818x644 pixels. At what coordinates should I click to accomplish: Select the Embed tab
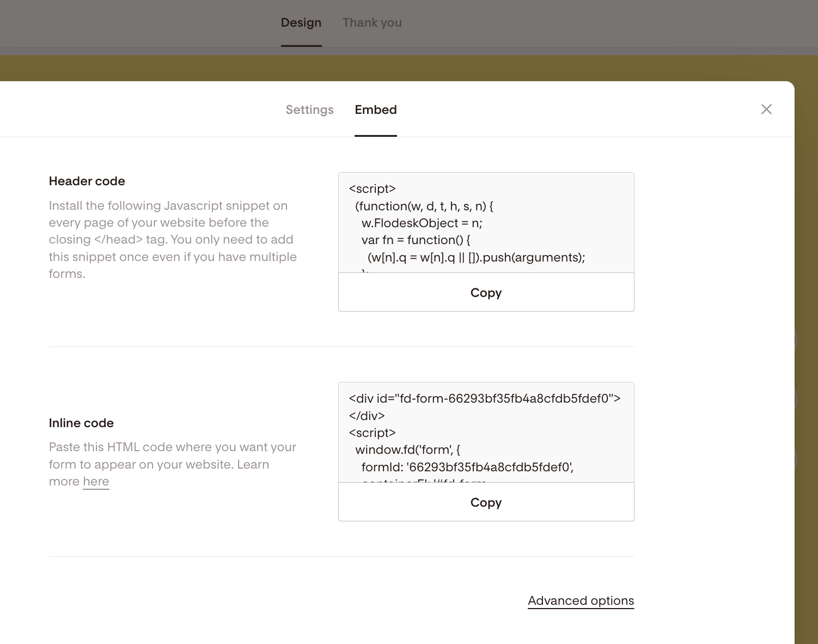tap(376, 110)
